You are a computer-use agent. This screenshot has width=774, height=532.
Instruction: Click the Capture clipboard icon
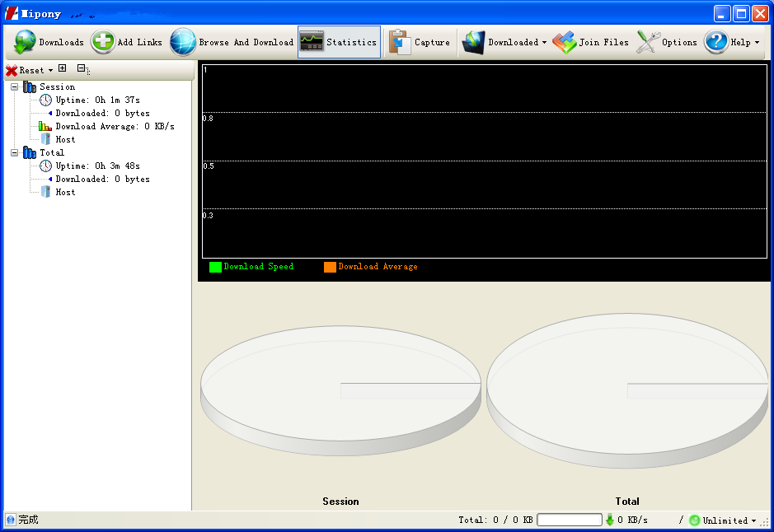point(400,42)
